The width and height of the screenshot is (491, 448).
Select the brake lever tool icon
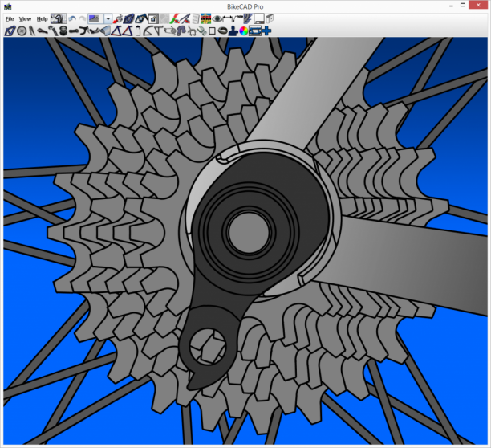(x=95, y=31)
